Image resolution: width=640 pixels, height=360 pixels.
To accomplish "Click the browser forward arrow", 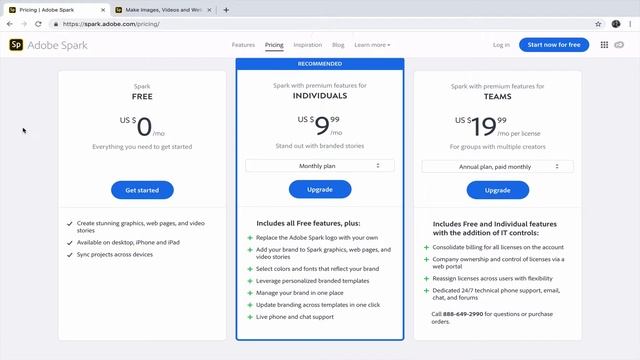I will pyautogui.click(x=24, y=24).
